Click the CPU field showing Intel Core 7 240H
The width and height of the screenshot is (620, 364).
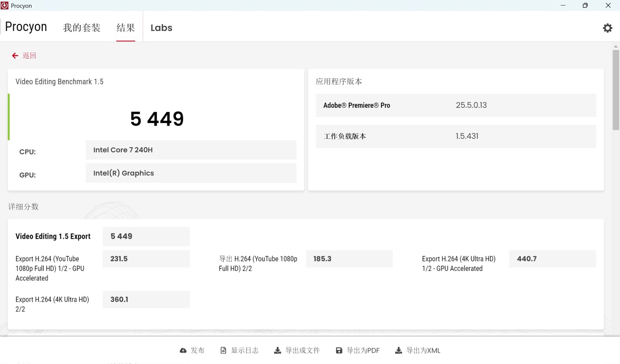point(191,150)
